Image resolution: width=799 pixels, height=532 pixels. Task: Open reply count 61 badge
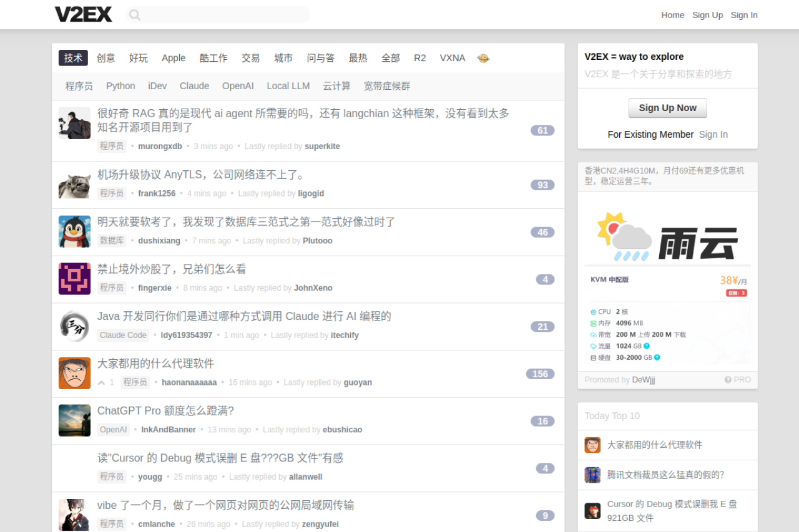coord(542,130)
